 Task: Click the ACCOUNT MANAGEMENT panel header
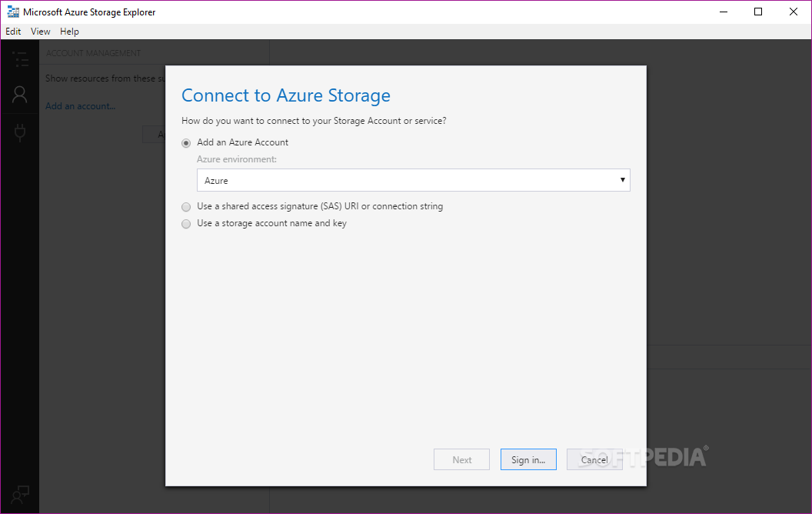coord(93,53)
